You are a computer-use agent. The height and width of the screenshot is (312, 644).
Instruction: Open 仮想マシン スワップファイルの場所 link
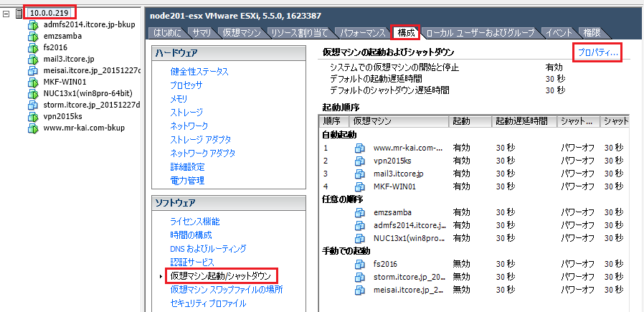point(227,290)
